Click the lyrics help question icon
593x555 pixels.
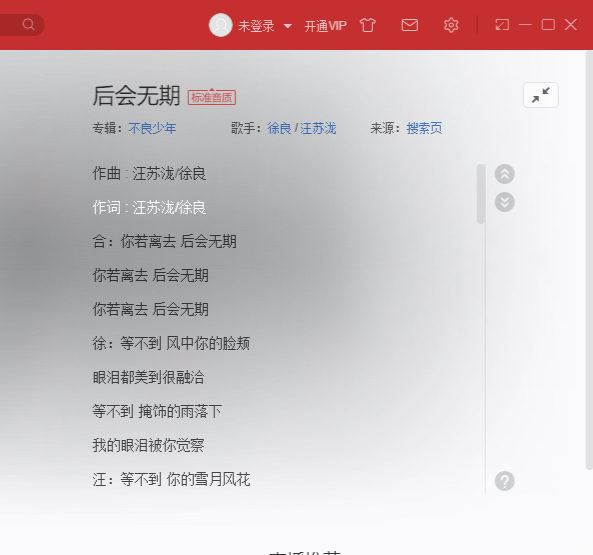coord(505,481)
